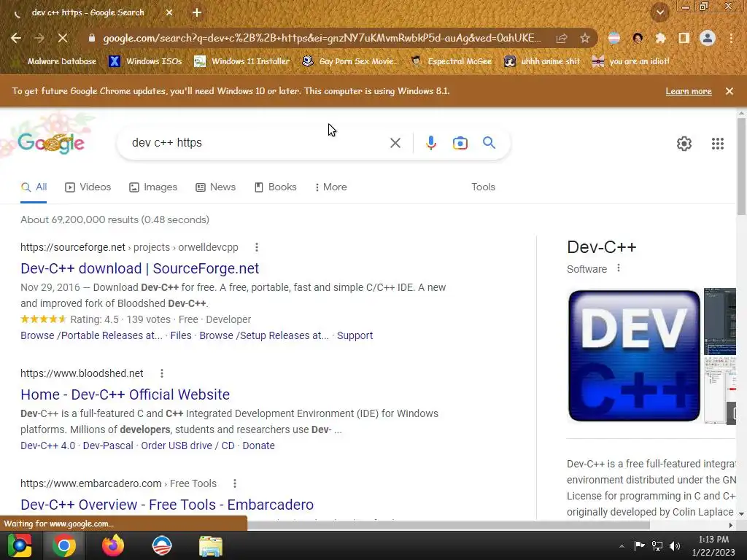Open the Windows ISOs bookmark
Viewport: 747px width, 560px height.
pos(145,61)
